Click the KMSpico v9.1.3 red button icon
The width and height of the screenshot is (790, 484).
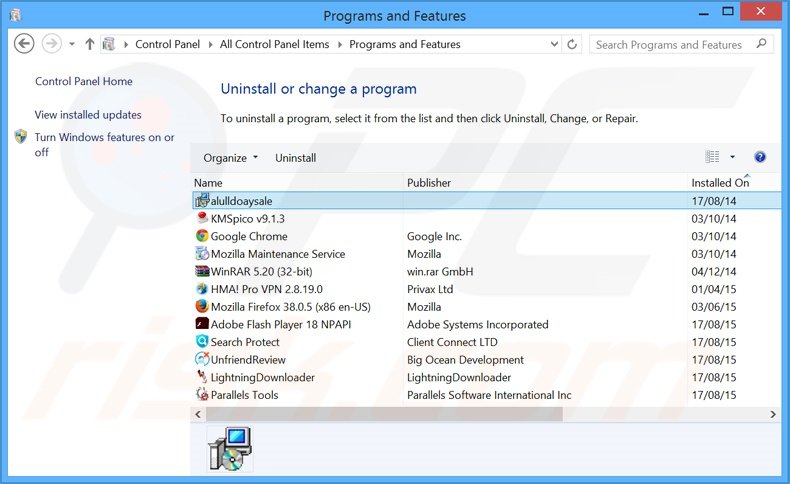(x=202, y=218)
